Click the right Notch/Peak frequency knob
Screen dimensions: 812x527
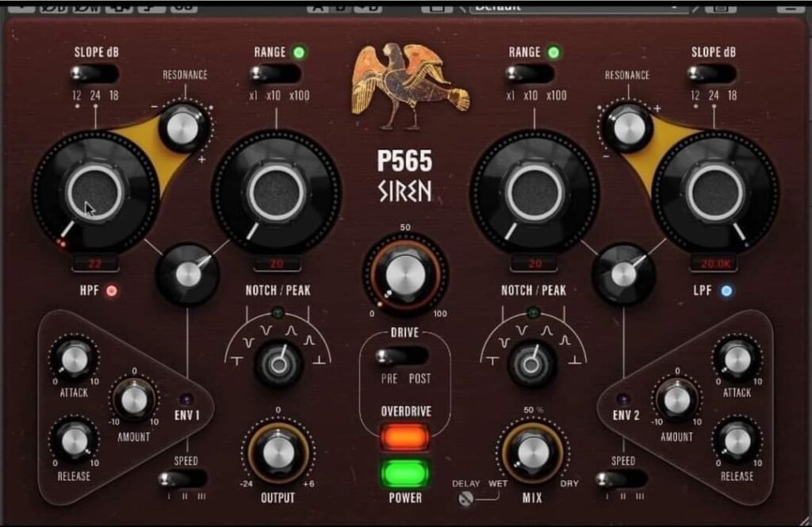[x=534, y=193]
